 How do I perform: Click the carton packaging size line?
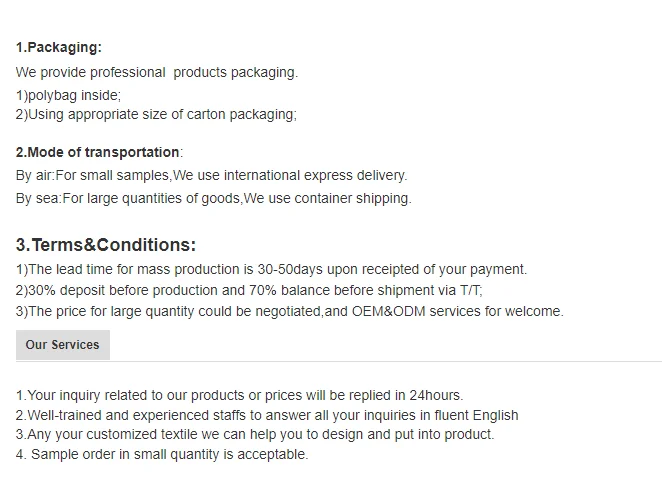[156, 114]
